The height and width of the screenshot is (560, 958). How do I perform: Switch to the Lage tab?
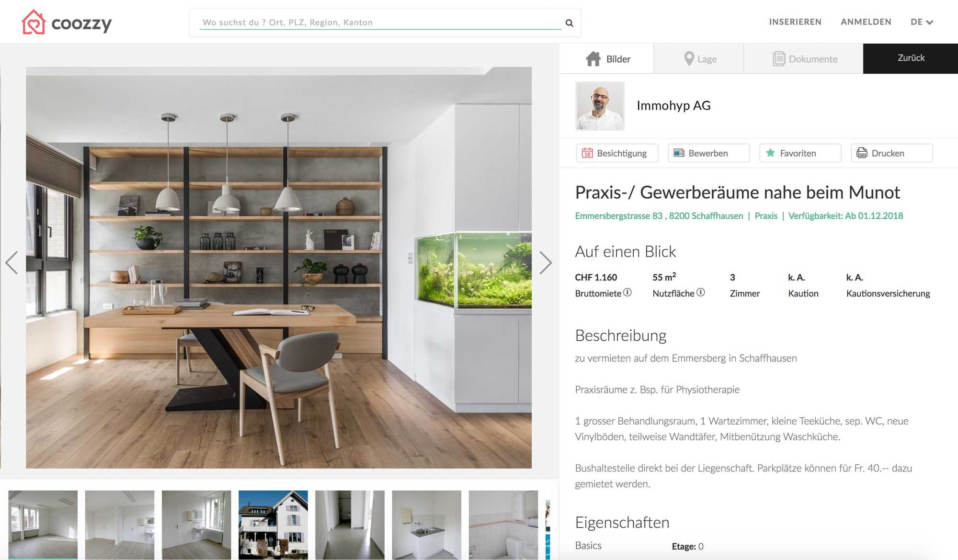[698, 58]
